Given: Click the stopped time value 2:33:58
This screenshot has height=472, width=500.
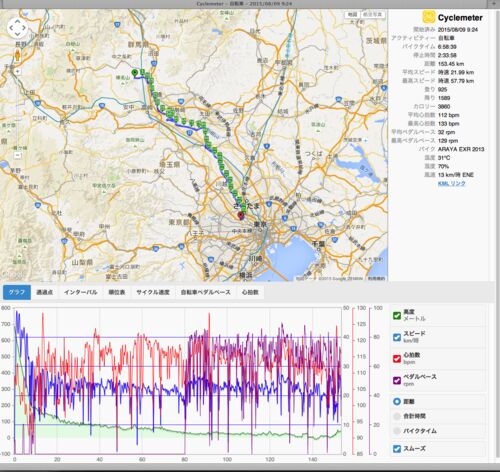Looking at the screenshot, I should coord(447,55).
